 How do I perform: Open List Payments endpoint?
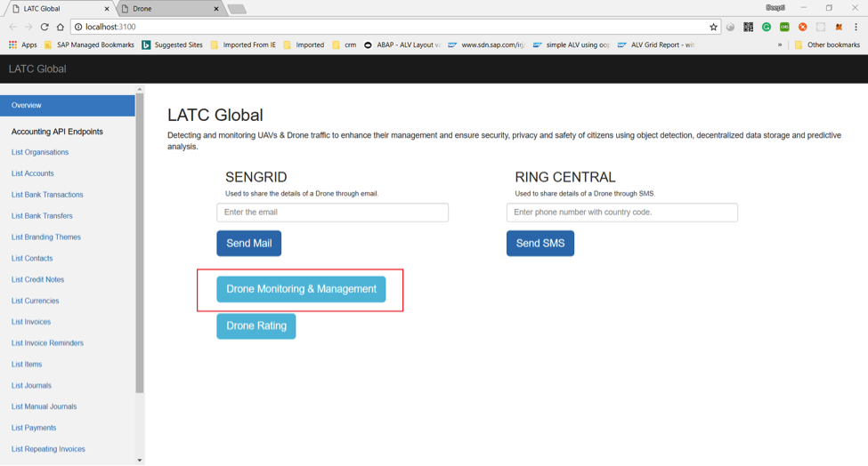[34, 428]
